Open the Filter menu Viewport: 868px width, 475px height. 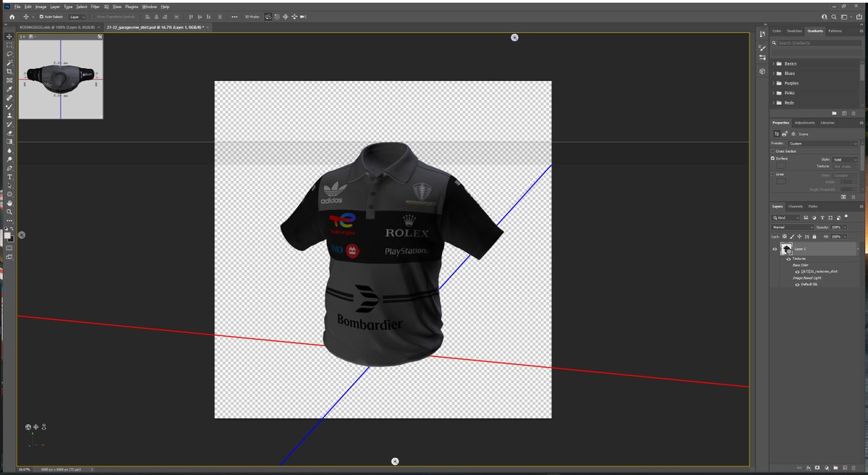[x=95, y=7]
